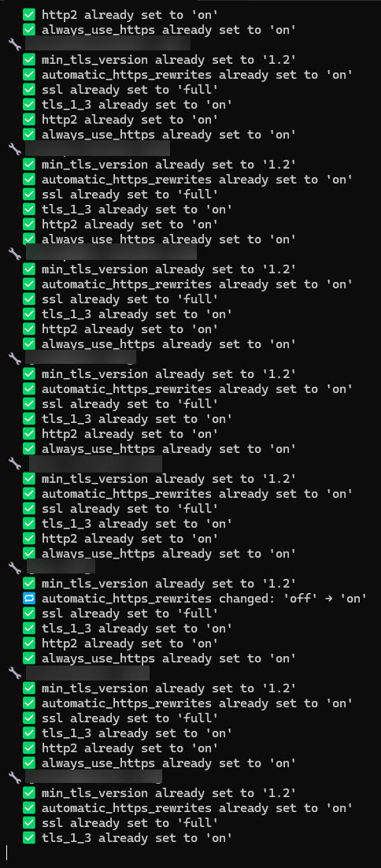This screenshot has width=381, height=868.
Task: Click the topmost "http2 already set to 'on'" text
Action: click(130, 15)
